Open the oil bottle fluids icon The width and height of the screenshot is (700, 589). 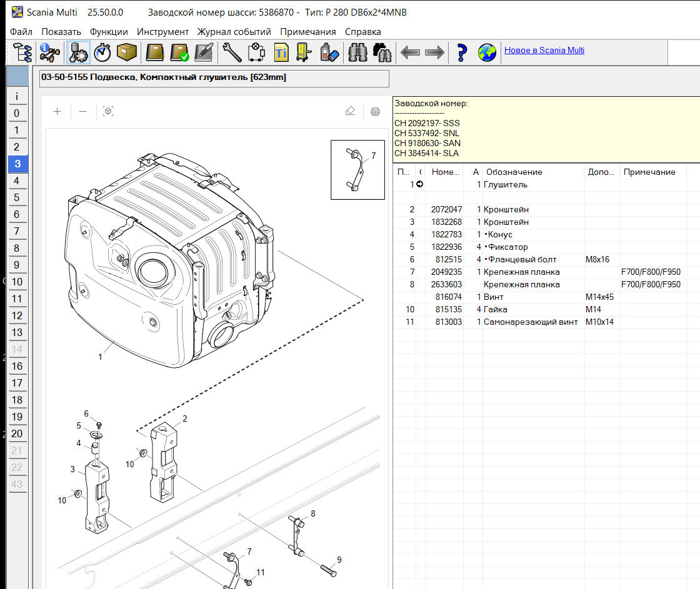[329, 52]
